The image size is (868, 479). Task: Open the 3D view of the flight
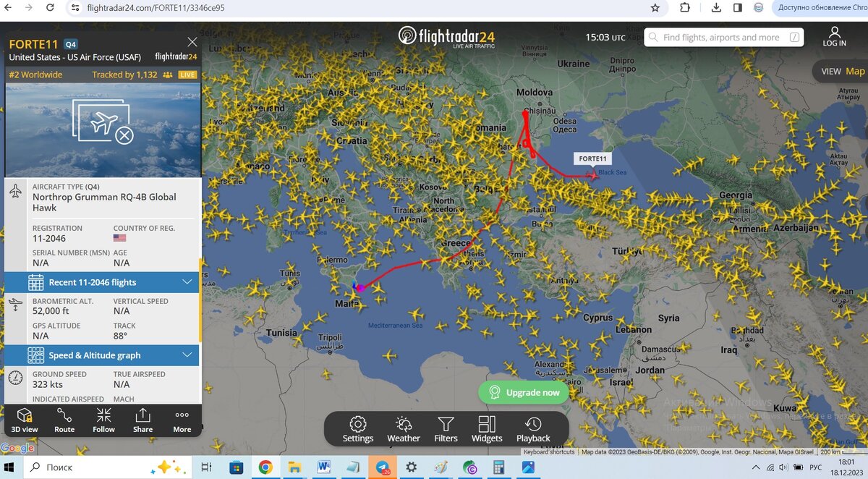25,420
